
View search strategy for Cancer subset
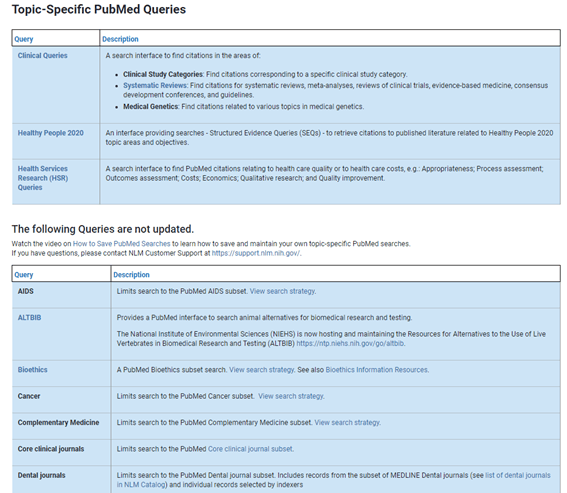[x=291, y=396]
